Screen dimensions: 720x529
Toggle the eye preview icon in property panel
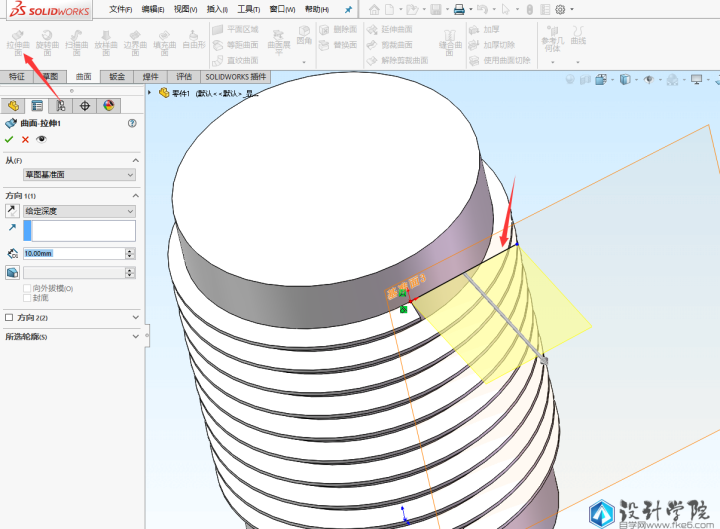[x=42, y=139]
